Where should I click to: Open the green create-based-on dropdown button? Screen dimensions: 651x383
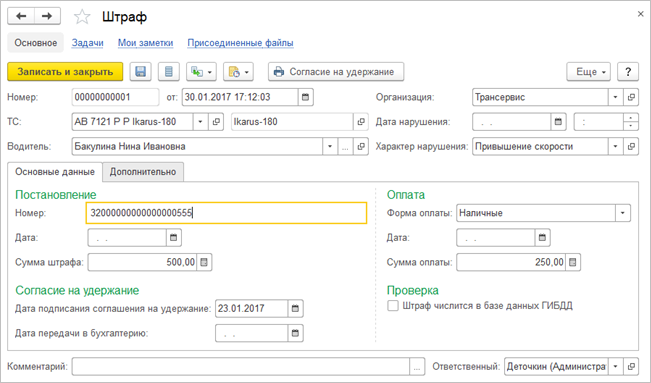(x=201, y=71)
